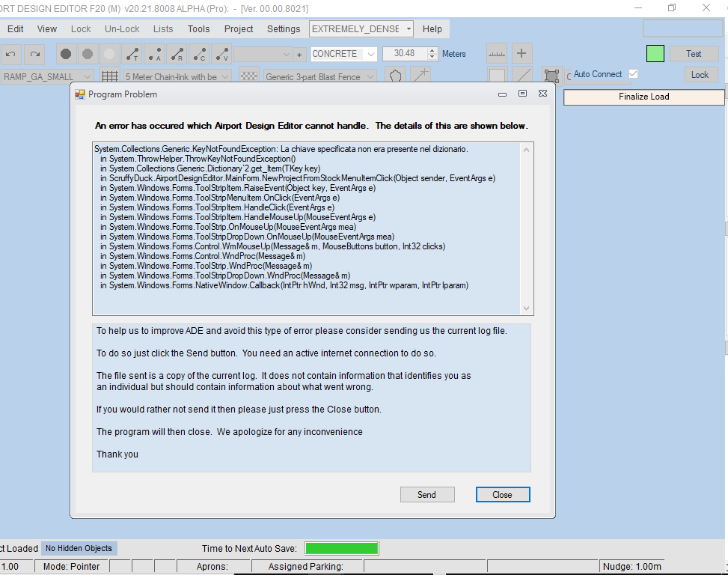The height and width of the screenshot is (575, 728).
Task: Click the ruler measurement tool icon
Action: [497, 54]
